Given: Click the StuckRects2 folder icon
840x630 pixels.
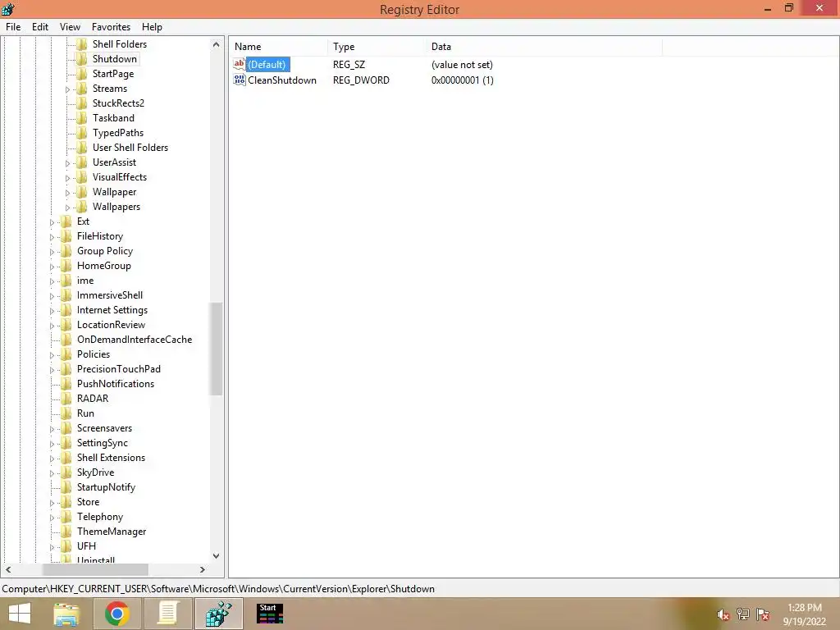Looking at the screenshot, I should coord(81,103).
